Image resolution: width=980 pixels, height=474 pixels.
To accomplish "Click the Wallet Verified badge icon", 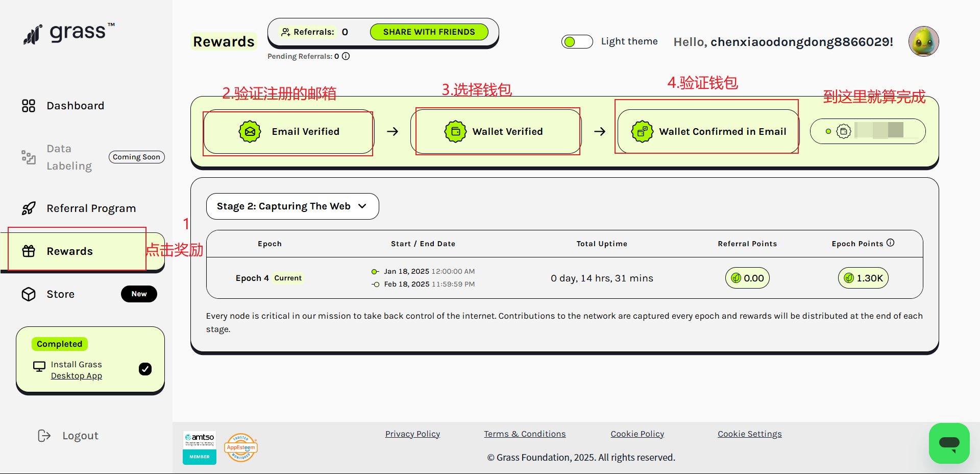I will coord(455,131).
